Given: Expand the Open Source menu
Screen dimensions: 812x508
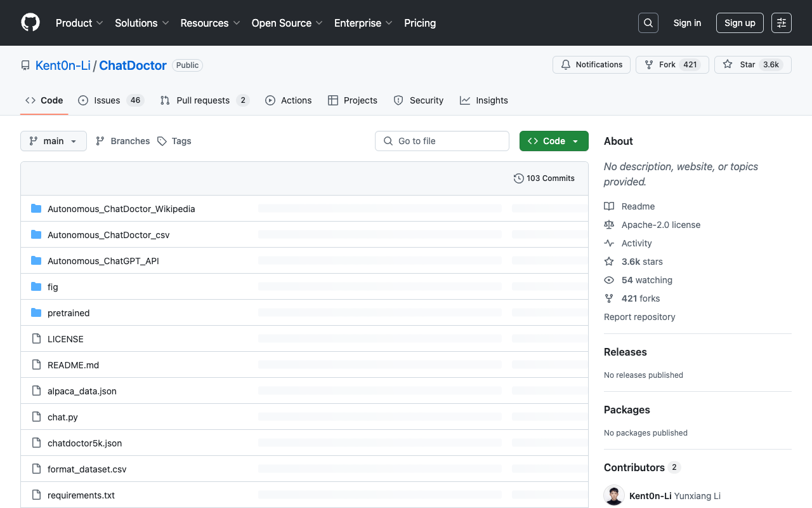Looking at the screenshot, I should (287, 23).
